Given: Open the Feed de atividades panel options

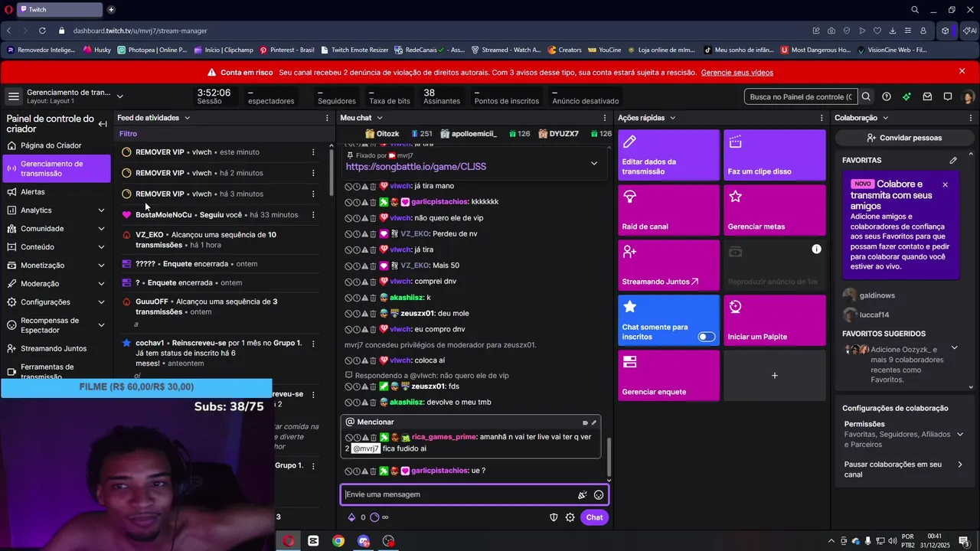Looking at the screenshot, I should click(x=327, y=118).
